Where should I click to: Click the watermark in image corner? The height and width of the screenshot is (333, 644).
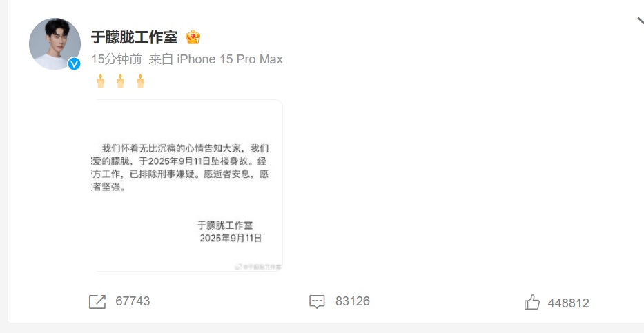click(258, 267)
